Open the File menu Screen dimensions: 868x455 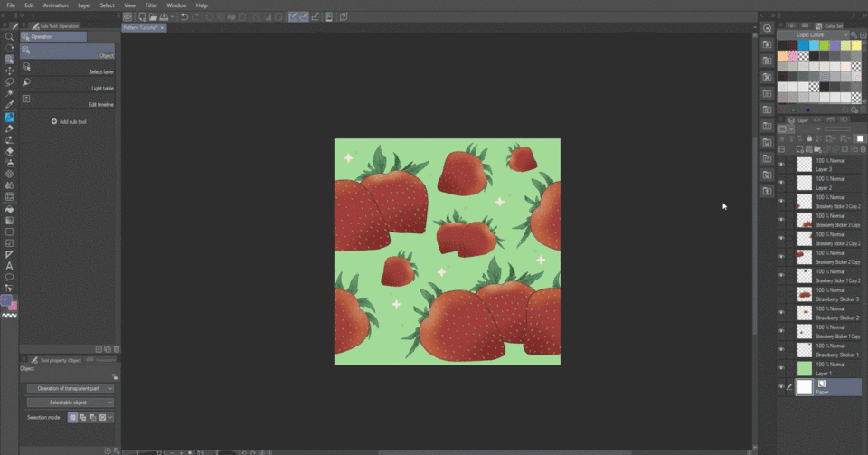tap(11, 5)
